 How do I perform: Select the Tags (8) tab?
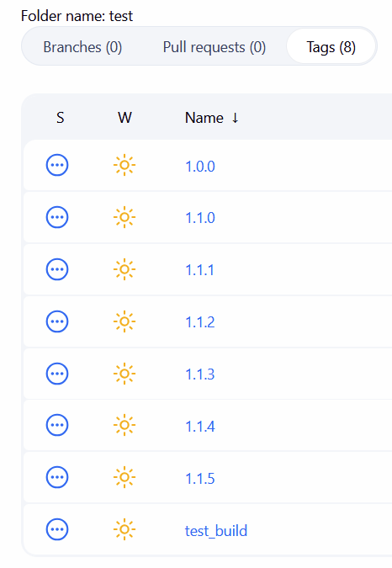pos(331,47)
